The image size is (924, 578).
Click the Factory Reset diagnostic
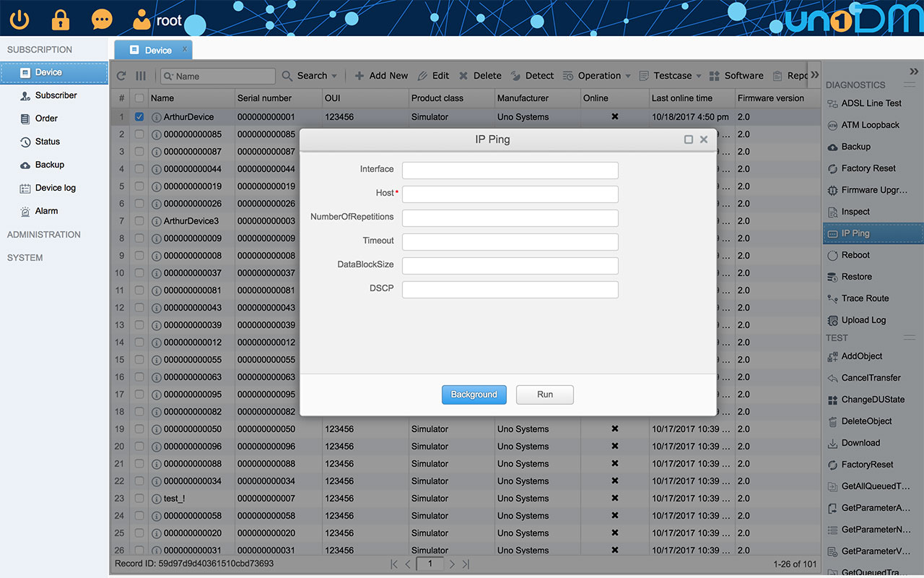tap(868, 168)
